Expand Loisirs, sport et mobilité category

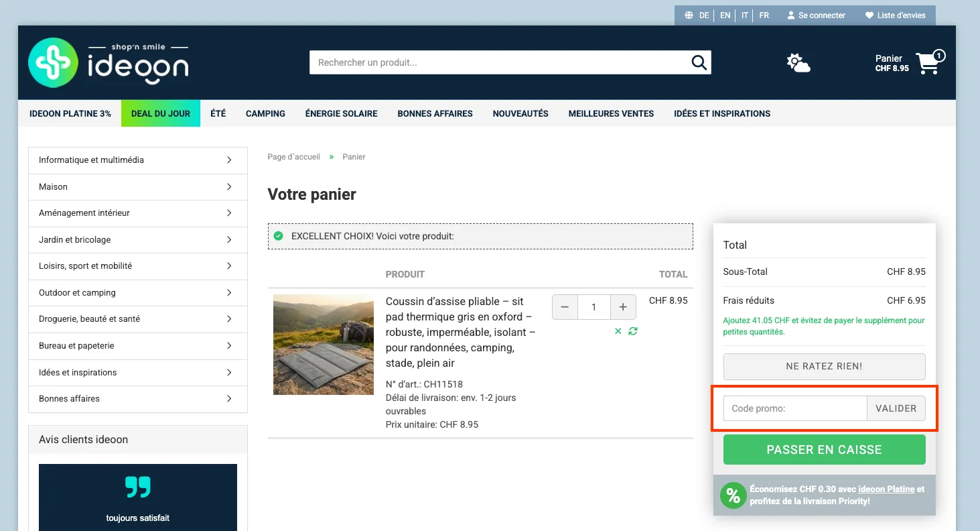click(x=138, y=266)
